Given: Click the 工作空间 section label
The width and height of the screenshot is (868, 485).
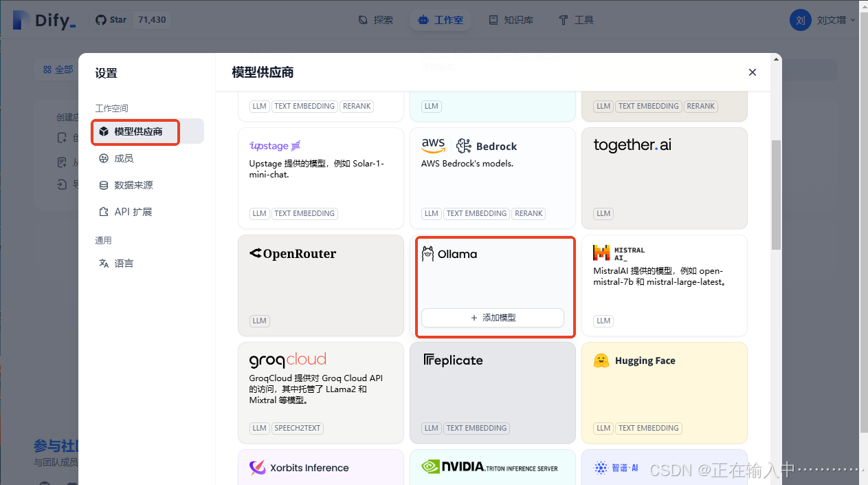Looking at the screenshot, I should click(x=111, y=109).
